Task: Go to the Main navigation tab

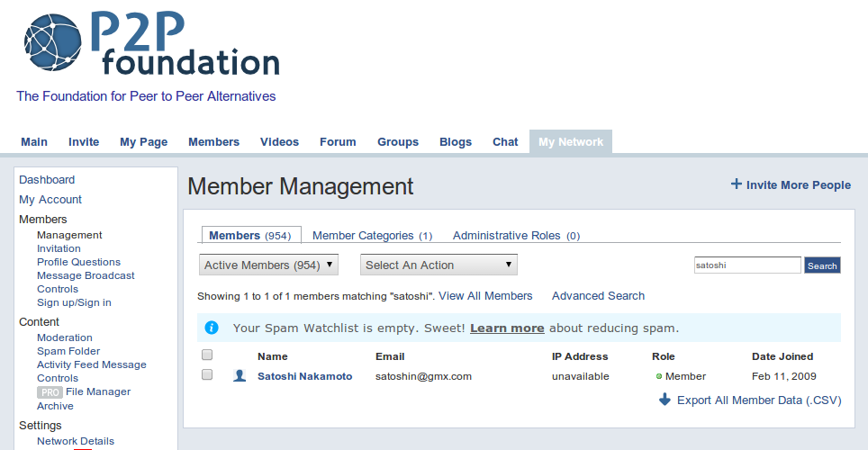Action: click(34, 141)
